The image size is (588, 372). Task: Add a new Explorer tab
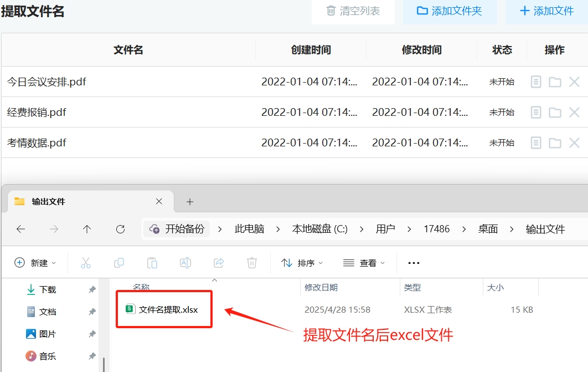190,202
